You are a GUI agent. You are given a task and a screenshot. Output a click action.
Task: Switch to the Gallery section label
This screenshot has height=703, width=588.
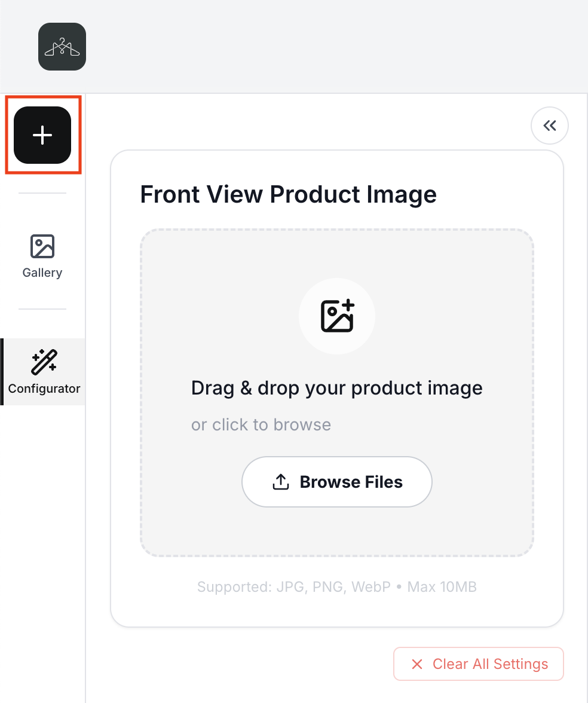click(42, 273)
